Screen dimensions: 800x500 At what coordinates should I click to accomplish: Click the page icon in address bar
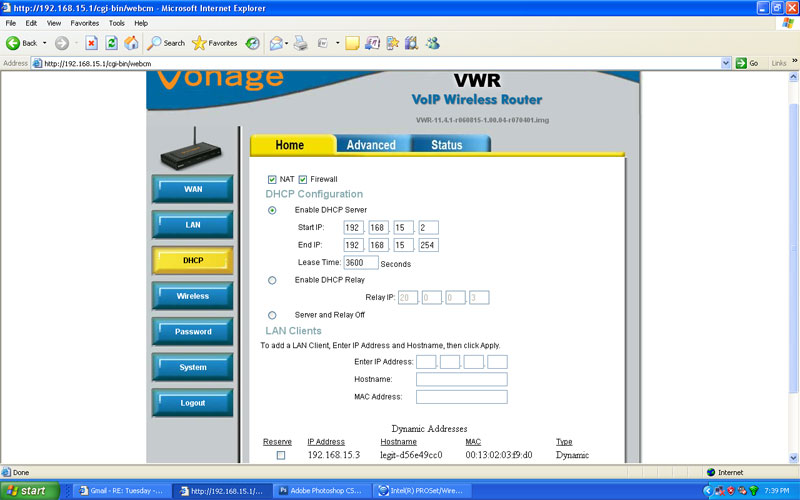[37, 63]
